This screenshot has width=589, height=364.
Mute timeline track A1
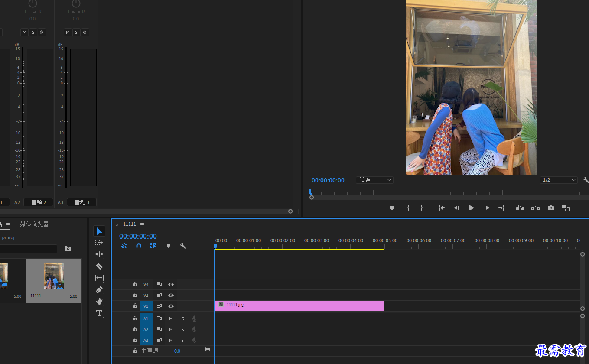(171, 318)
